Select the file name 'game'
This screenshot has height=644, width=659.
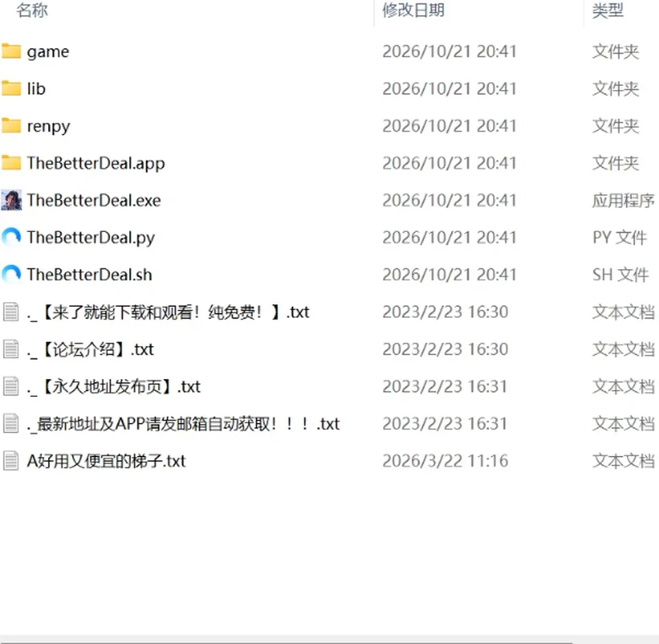point(48,52)
